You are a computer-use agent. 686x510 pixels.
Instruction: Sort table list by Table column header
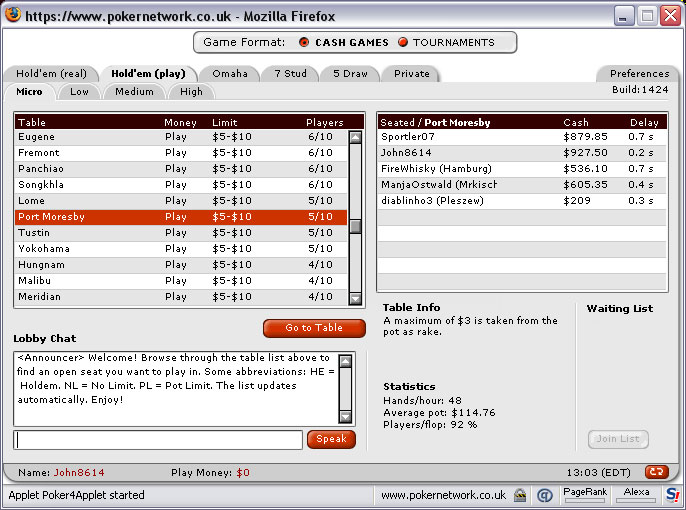(x=32, y=122)
